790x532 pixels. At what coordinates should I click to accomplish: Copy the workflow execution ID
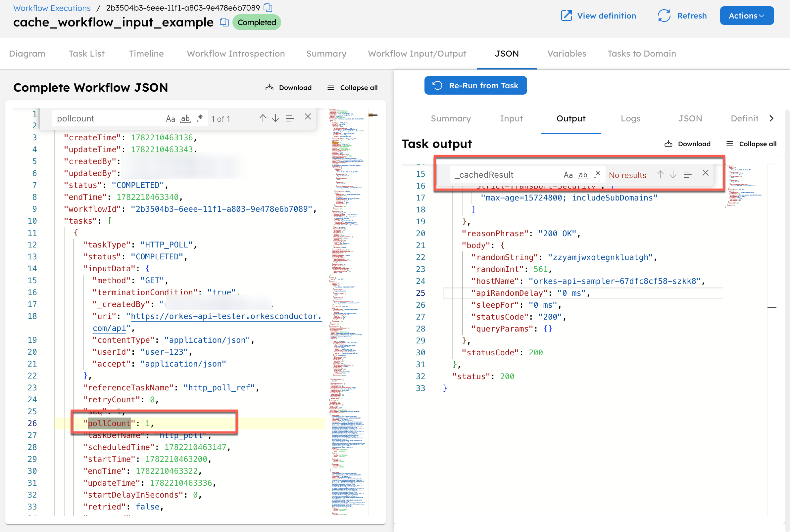click(268, 8)
